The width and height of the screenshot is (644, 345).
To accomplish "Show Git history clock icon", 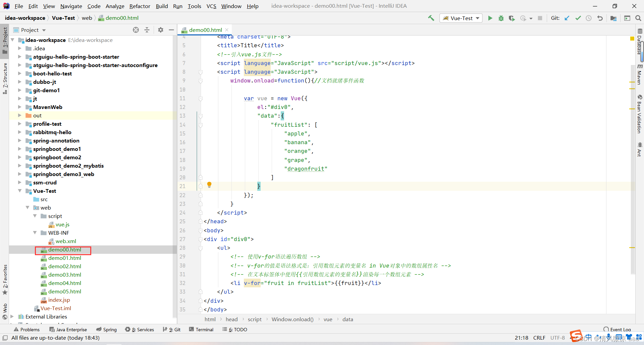I will pos(589,18).
